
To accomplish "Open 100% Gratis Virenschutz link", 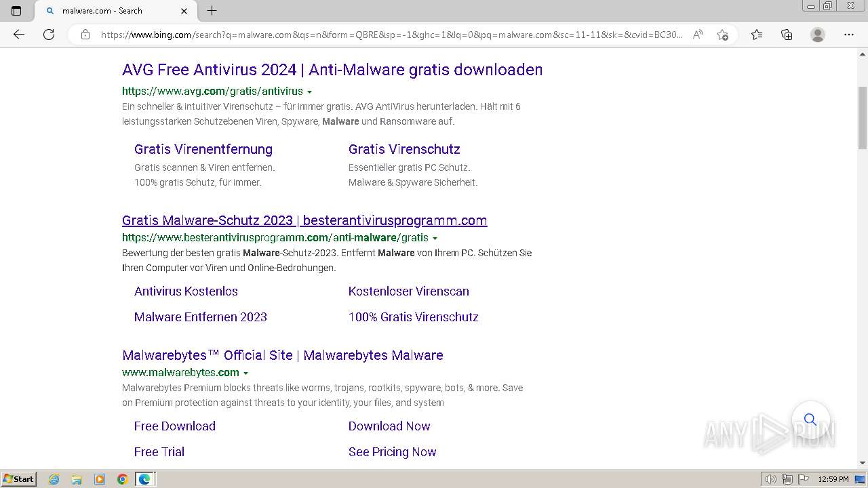I will point(414,317).
